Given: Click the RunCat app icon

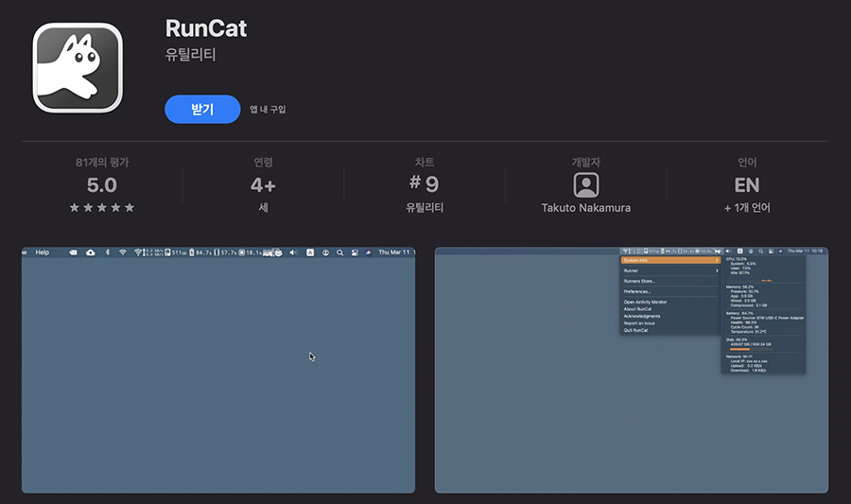Looking at the screenshot, I should (78, 67).
